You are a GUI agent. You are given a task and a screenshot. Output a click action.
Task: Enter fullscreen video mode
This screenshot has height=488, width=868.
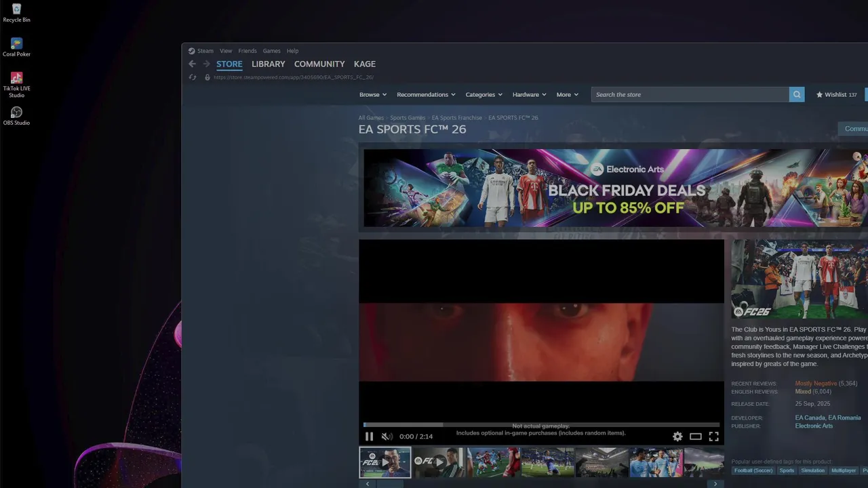(x=713, y=436)
